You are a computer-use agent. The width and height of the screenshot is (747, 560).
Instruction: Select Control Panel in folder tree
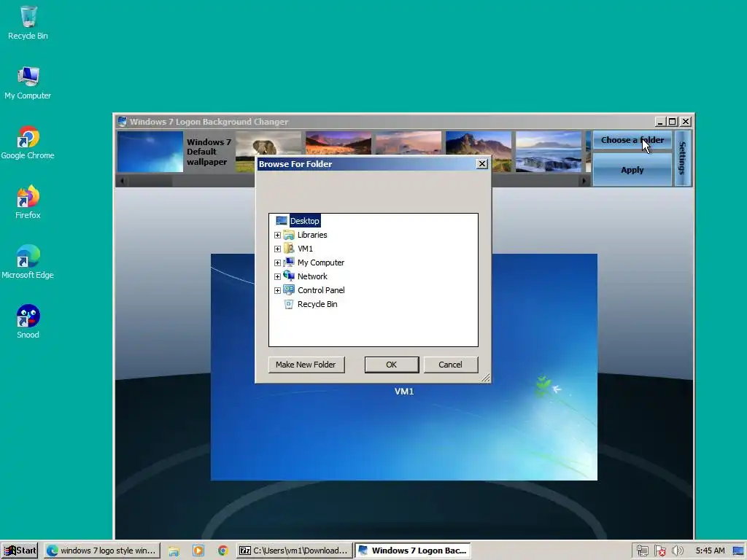pos(321,290)
